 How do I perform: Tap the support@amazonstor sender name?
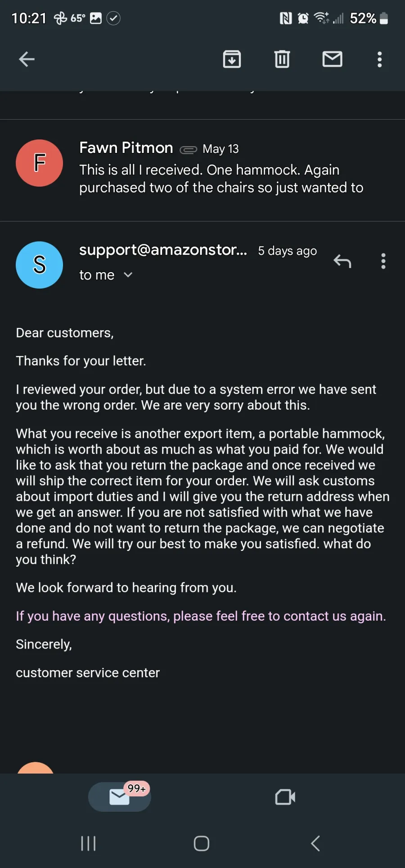click(x=163, y=250)
